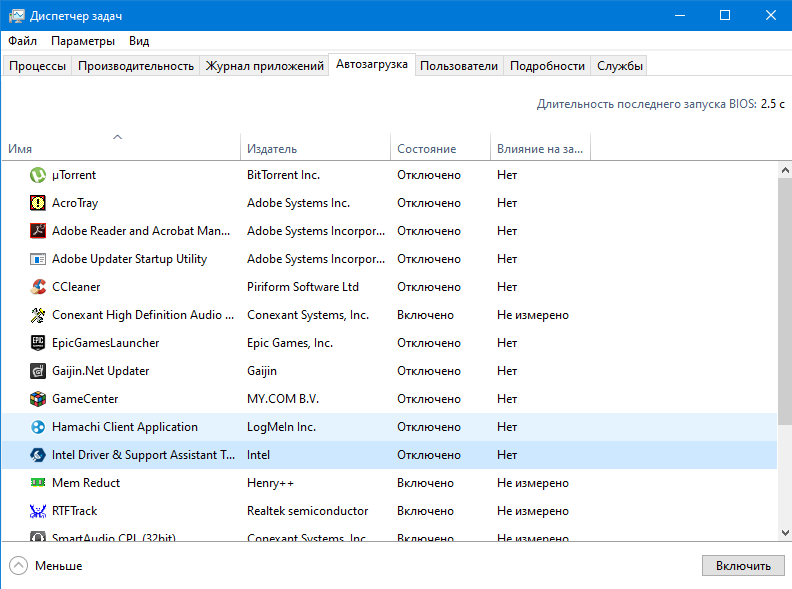This screenshot has height=589, width=792.
Task: Select the EpicGamesLauncher name text
Action: pyautogui.click(x=105, y=343)
